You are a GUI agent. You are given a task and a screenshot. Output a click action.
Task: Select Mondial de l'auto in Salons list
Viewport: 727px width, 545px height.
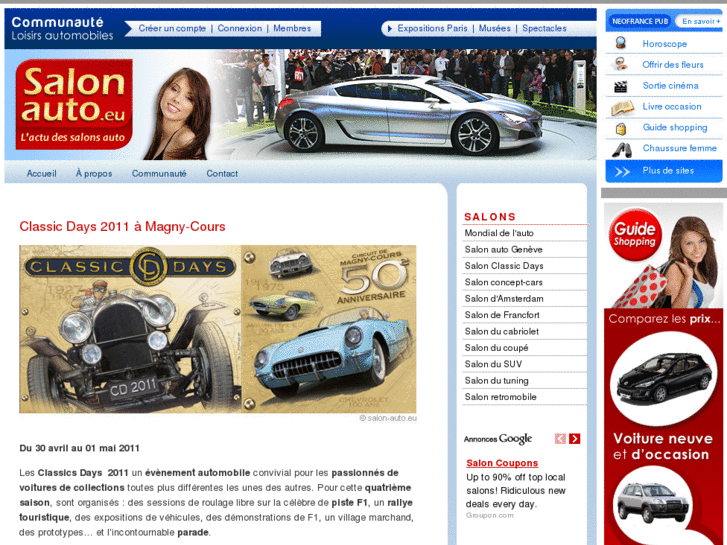[499, 233]
